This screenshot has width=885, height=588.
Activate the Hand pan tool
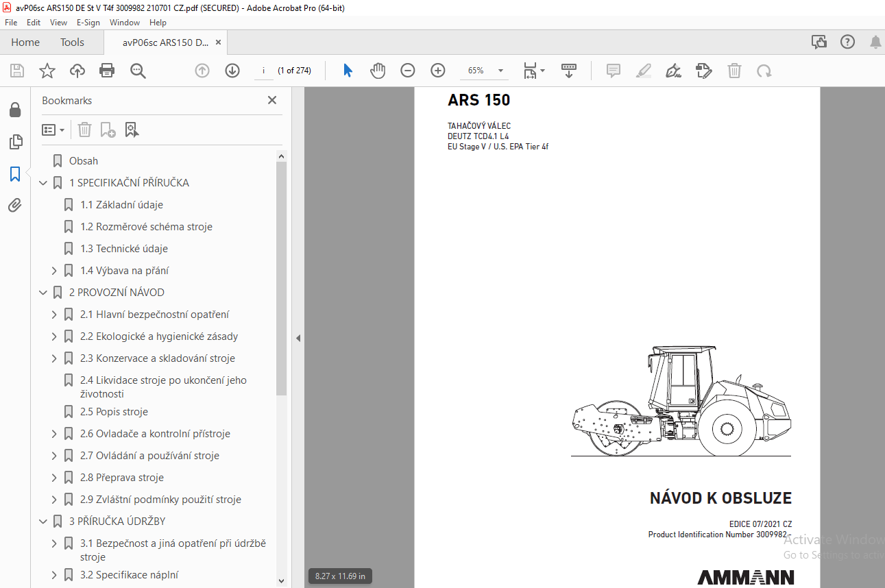378,71
